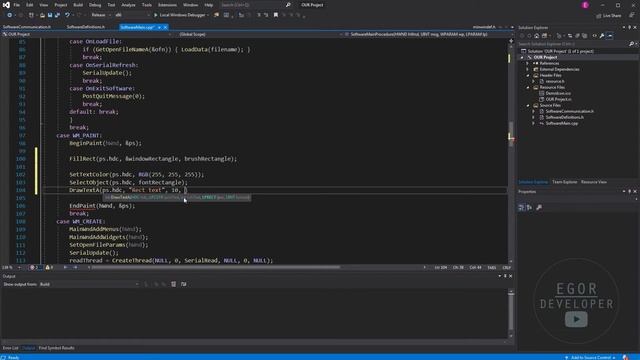This screenshot has width=640, height=360.
Task: Click the bookmark toolbar icon
Action: tap(276, 15)
